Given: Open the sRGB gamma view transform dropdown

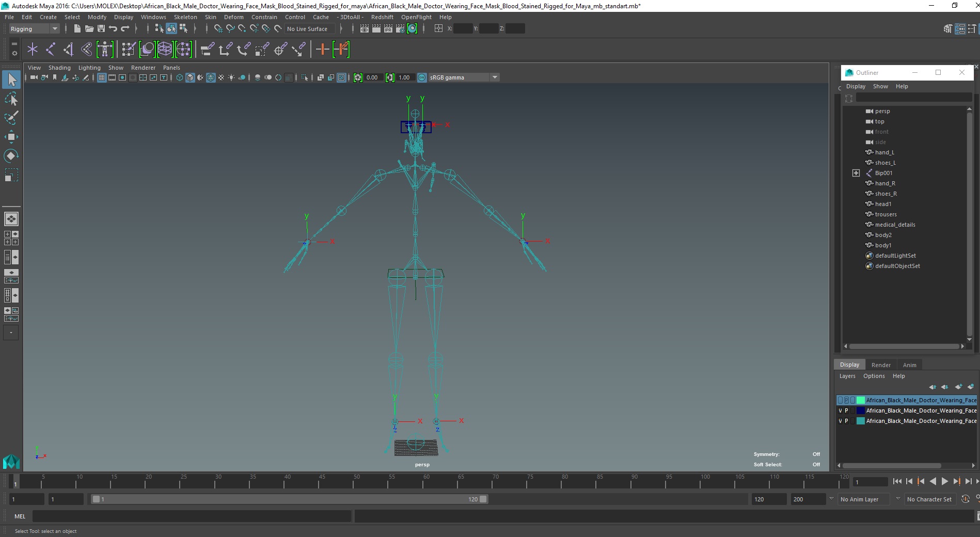Looking at the screenshot, I should [x=464, y=77].
